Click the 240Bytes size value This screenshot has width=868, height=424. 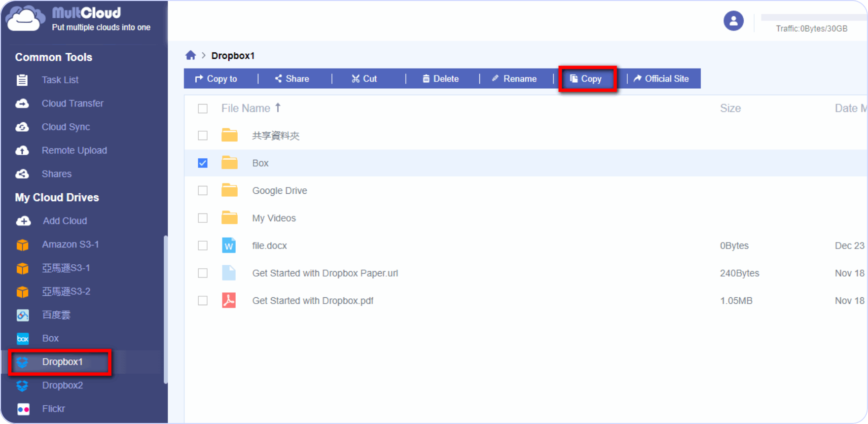tap(739, 273)
